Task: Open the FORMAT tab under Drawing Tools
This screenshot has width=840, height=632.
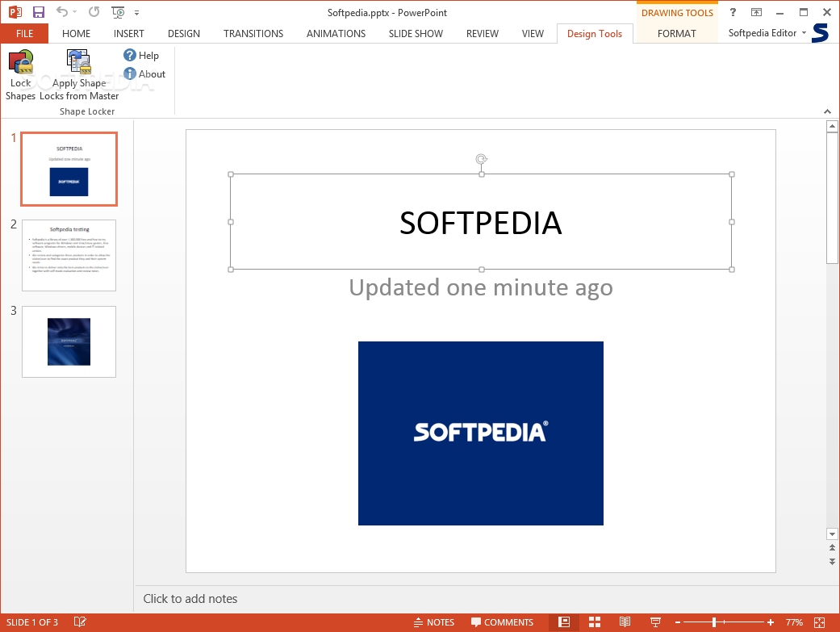Action: click(677, 33)
